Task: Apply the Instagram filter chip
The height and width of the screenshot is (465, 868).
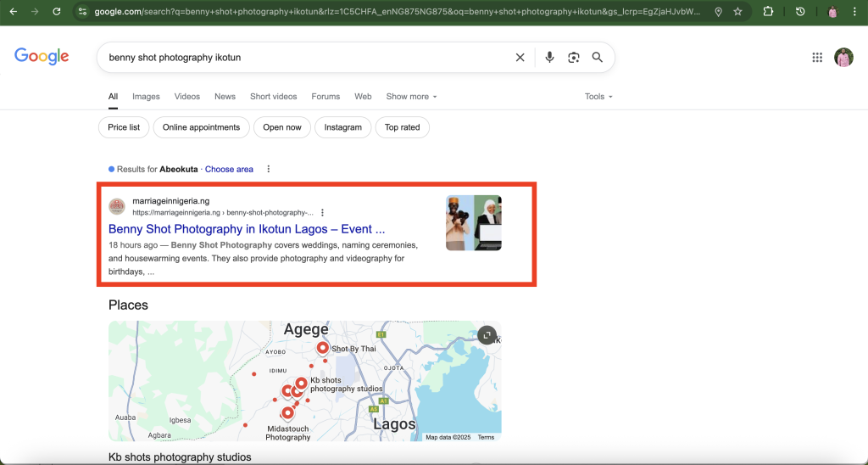Action: [x=342, y=127]
